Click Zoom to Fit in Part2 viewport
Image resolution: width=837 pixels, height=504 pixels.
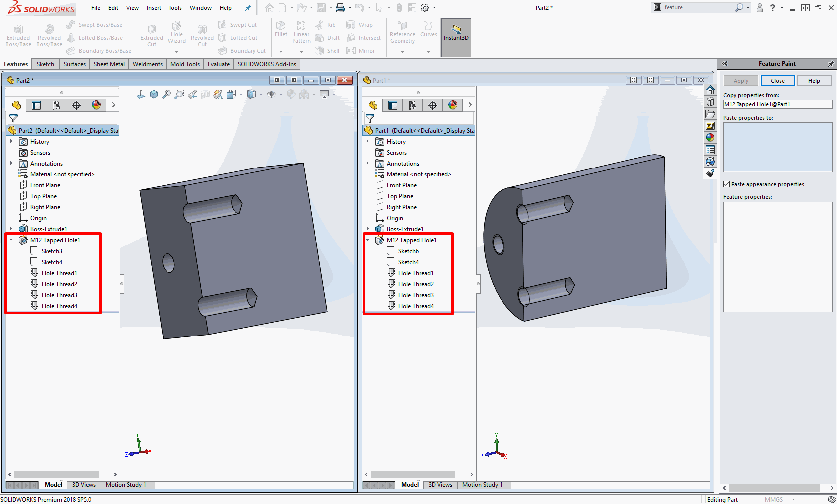coord(167,94)
